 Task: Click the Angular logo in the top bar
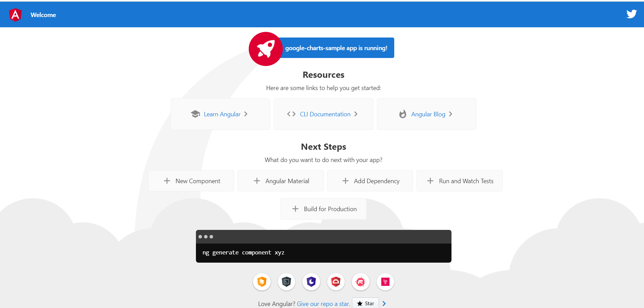click(15, 15)
